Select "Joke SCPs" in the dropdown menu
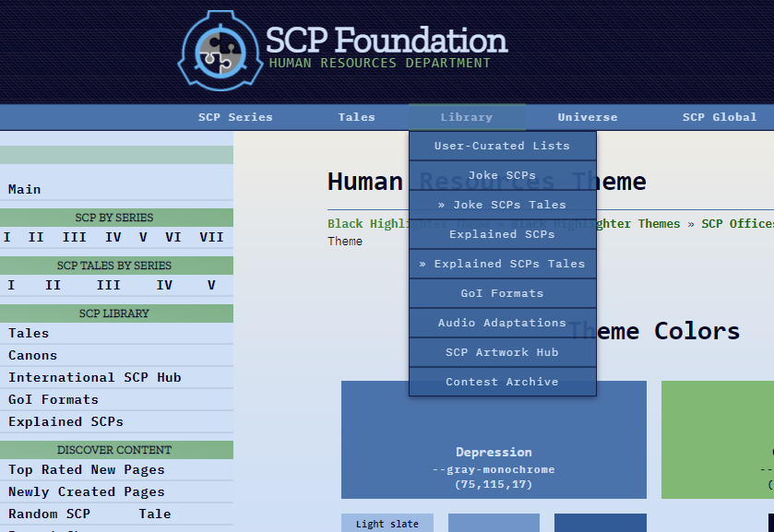 click(502, 174)
